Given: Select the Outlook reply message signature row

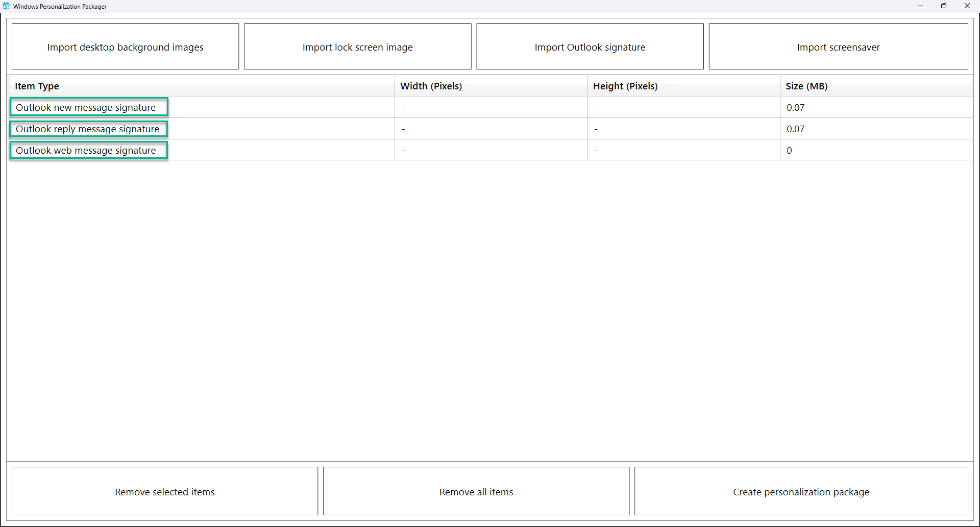Looking at the screenshot, I should (88, 129).
